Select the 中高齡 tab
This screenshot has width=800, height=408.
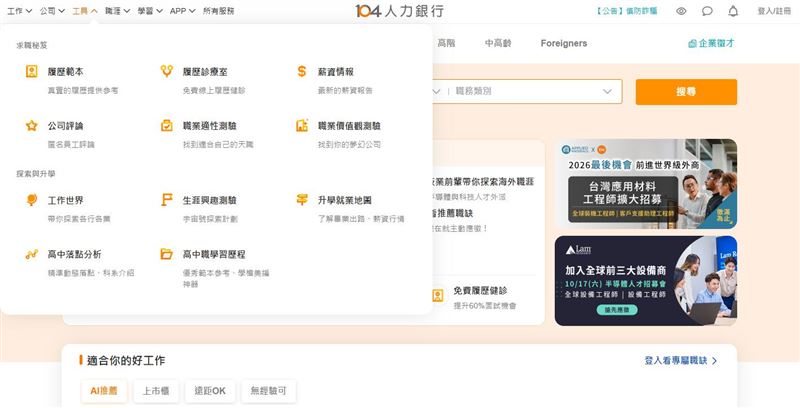[498, 43]
